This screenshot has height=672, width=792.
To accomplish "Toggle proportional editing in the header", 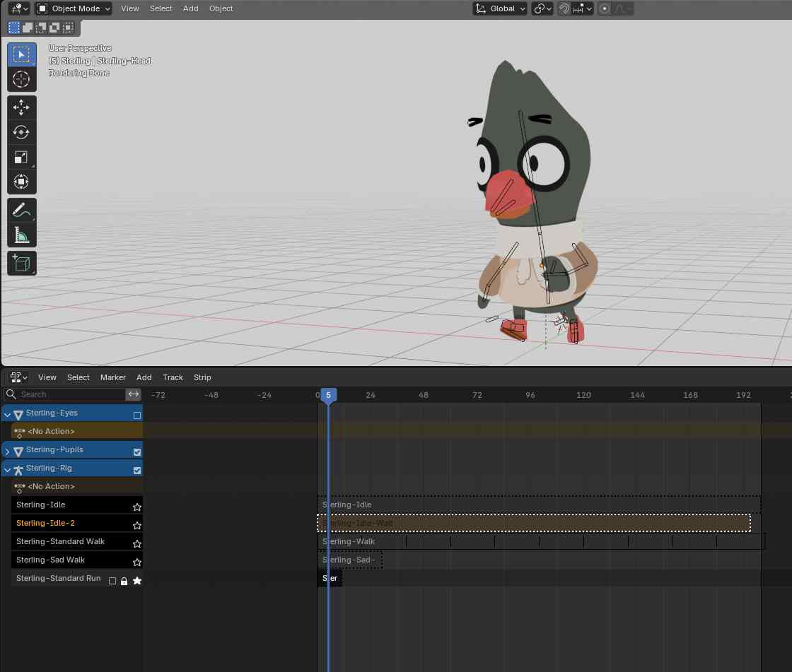I will [x=604, y=8].
